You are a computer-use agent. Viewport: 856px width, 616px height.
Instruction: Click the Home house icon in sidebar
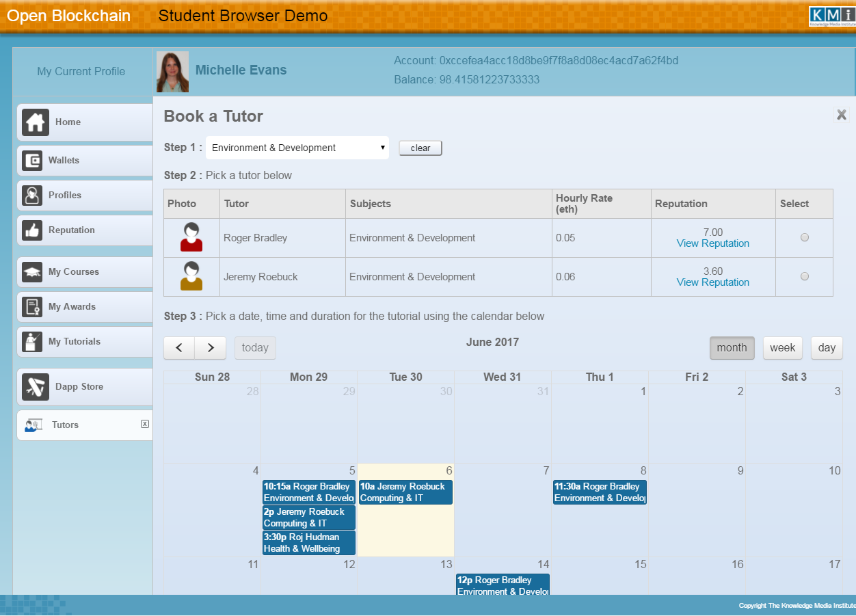point(36,122)
